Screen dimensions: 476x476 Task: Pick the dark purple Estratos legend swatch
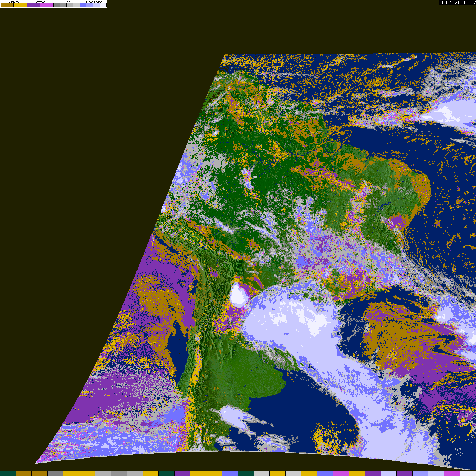[34, 5]
